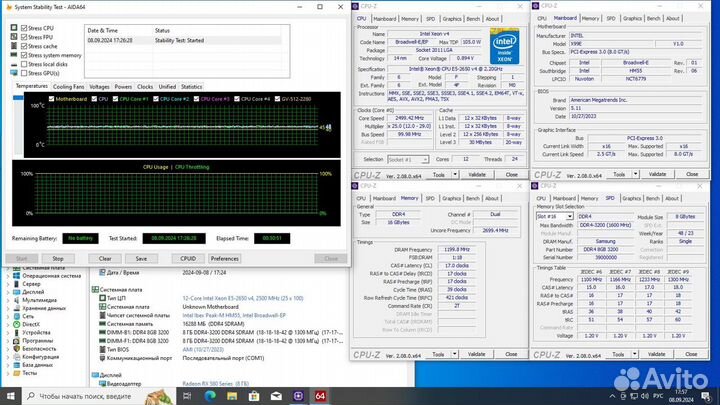Click the Мультимедиа speaker icon in tree
The image size is (720, 405).
click(17, 300)
